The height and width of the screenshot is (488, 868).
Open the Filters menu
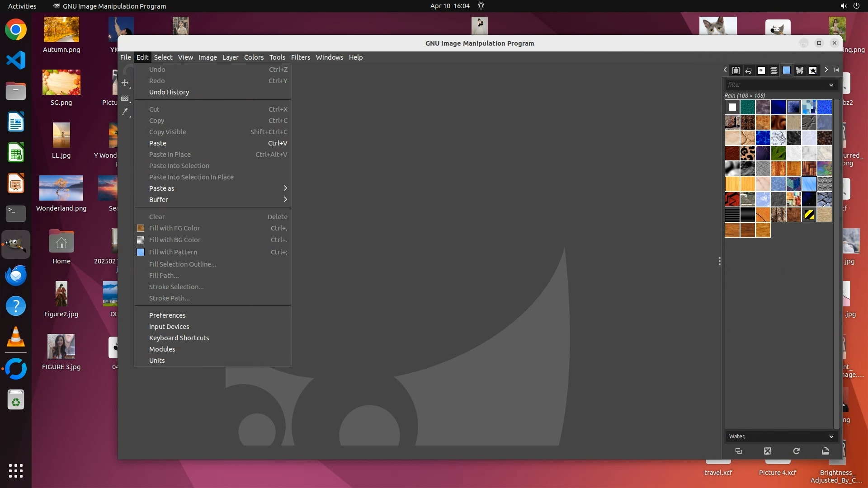(x=300, y=57)
